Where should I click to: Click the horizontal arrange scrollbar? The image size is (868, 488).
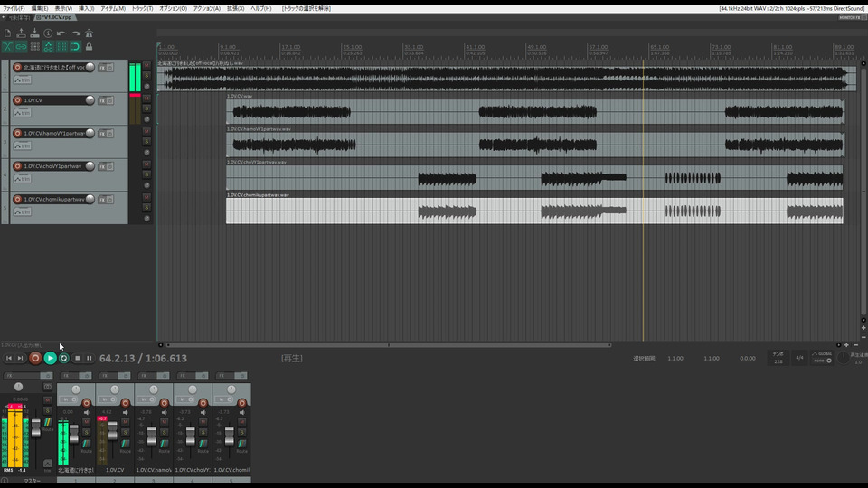(389, 344)
